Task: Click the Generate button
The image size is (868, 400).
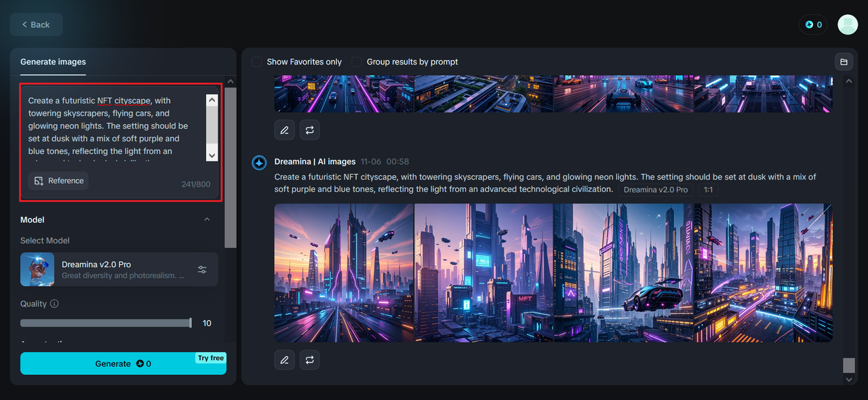Action: [x=123, y=363]
